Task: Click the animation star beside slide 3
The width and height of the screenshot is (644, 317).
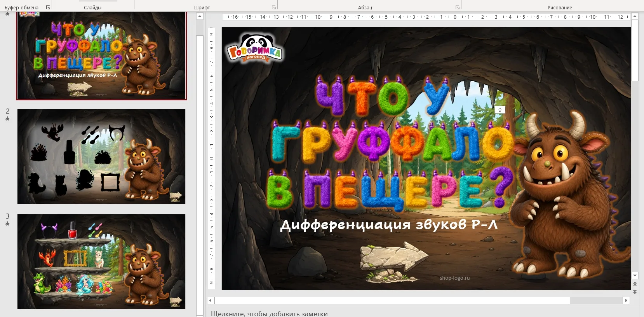Action: coord(7,224)
